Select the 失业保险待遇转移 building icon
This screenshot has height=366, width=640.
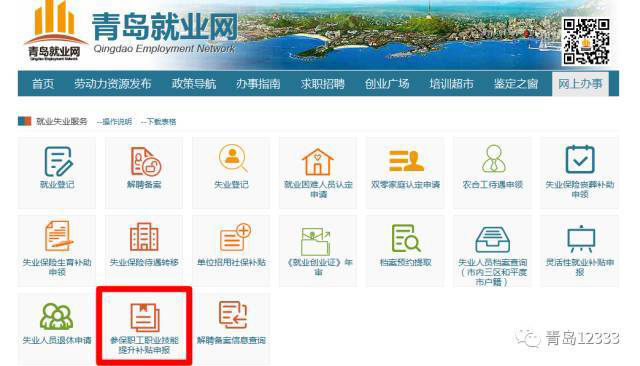144,237
